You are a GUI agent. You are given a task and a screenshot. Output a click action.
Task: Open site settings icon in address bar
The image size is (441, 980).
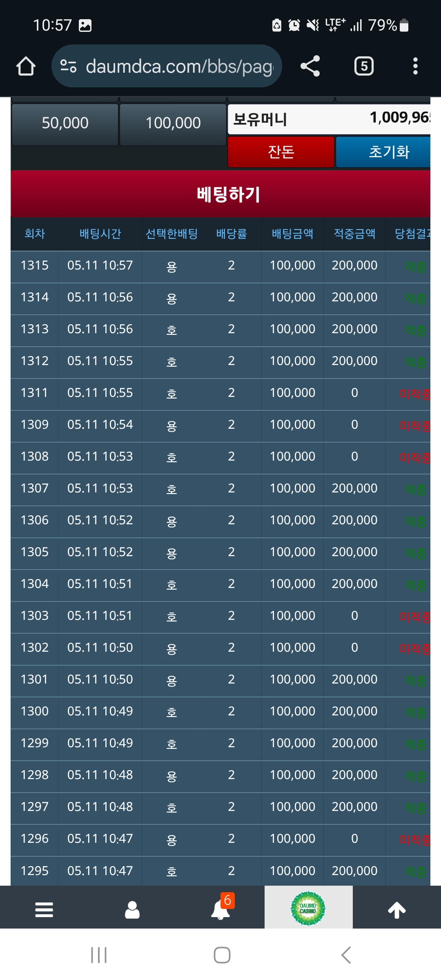68,66
